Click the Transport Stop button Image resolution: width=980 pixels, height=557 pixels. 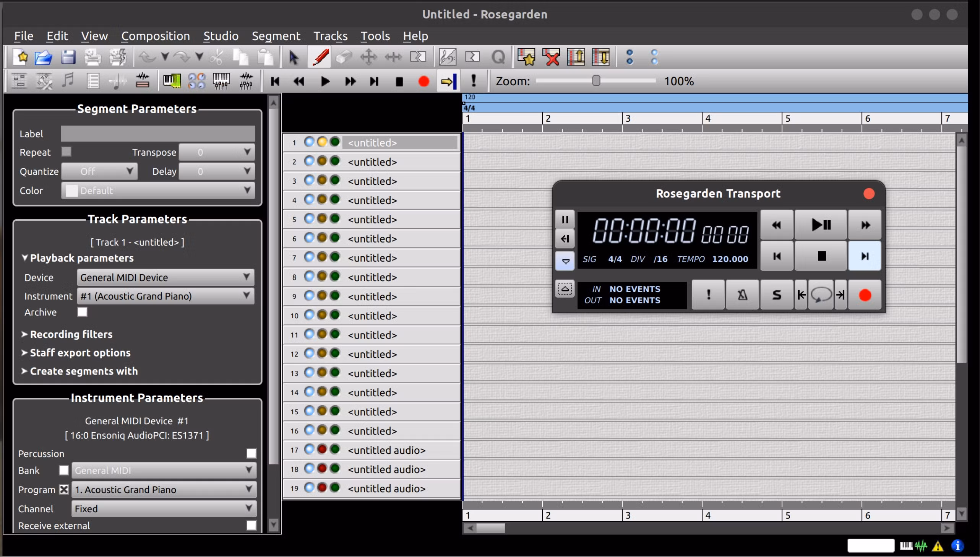[x=821, y=256]
